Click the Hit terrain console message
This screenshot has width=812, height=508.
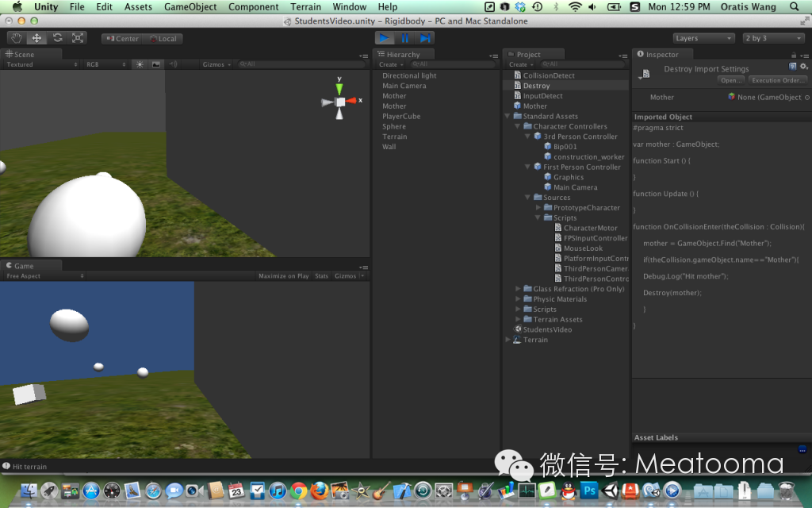coord(25,467)
